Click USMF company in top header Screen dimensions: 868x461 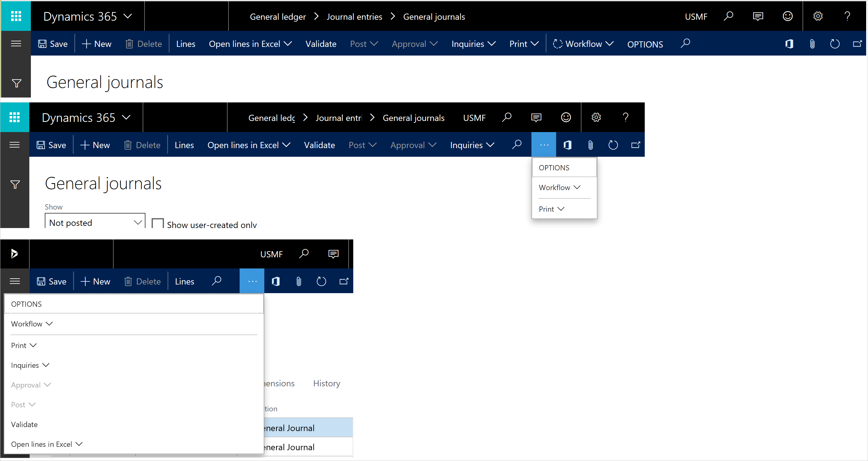click(x=696, y=16)
